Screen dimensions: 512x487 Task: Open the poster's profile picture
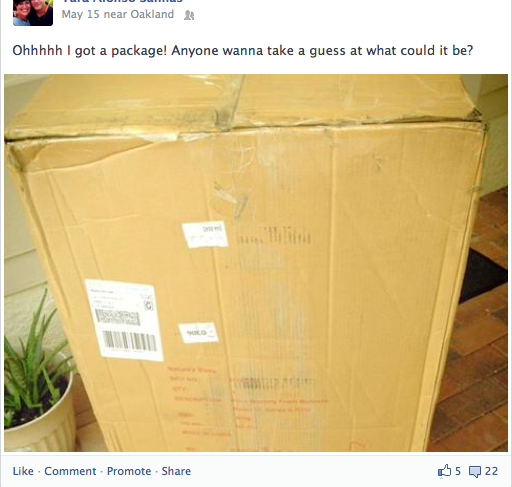(33, 13)
